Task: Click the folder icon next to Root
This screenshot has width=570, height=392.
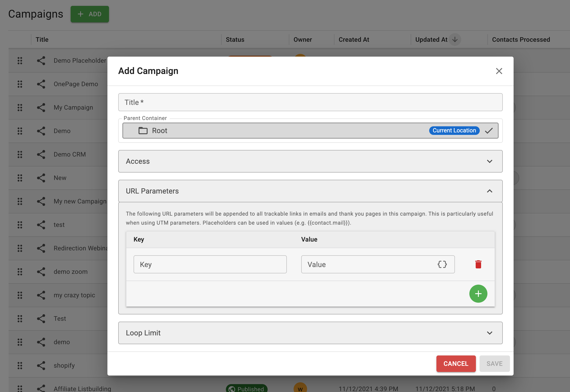Action: [143, 130]
